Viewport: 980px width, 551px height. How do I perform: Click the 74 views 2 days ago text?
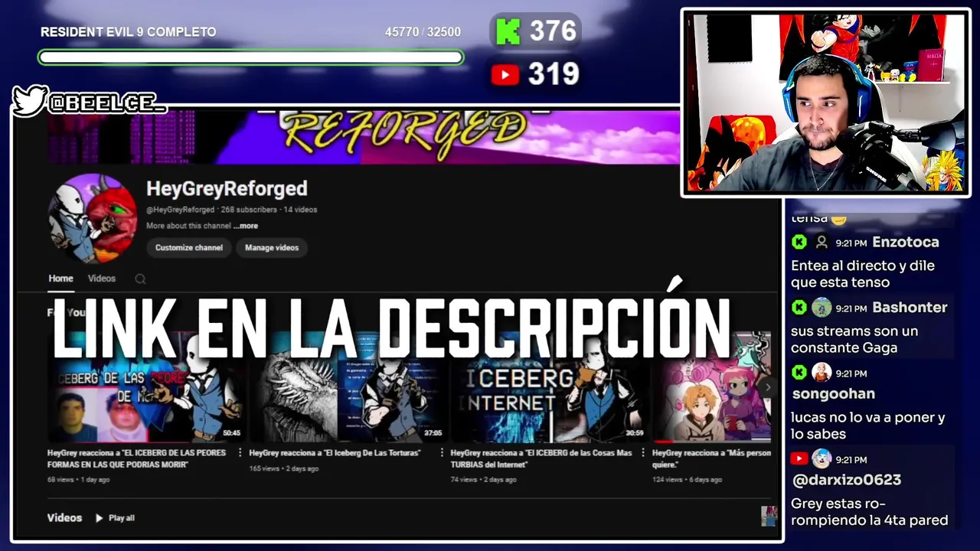[483, 480]
